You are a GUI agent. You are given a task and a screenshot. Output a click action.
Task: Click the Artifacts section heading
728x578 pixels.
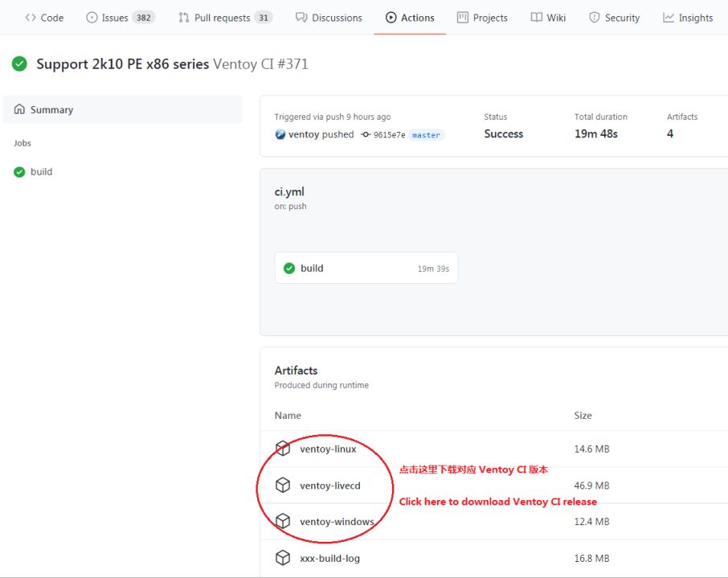click(x=296, y=371)
